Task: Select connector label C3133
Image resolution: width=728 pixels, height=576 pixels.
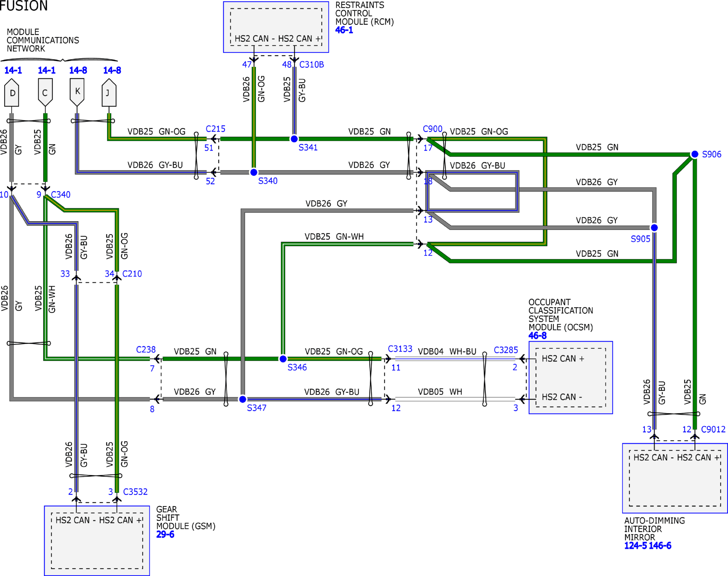Action: pyautogui.click(x=400, y=349)
